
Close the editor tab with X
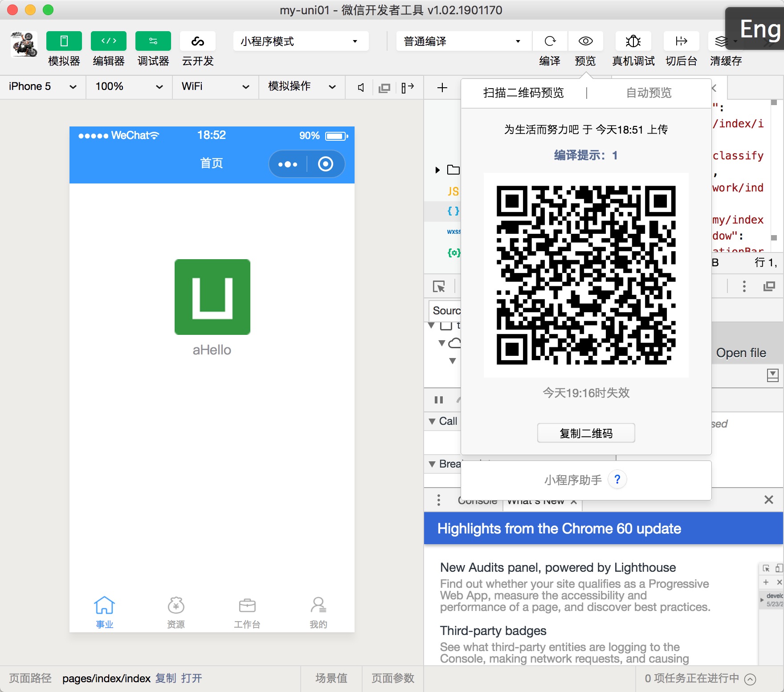(714, 88)
